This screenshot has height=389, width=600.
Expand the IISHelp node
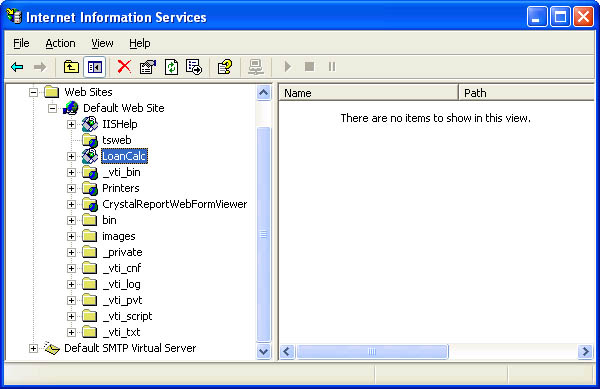coord(71,124)
